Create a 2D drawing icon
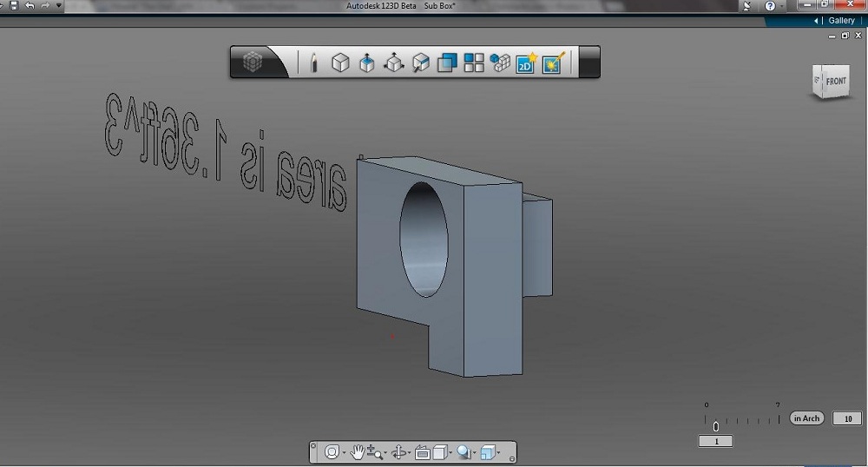Viewport: 868px width, 467px height. point(526,62)
